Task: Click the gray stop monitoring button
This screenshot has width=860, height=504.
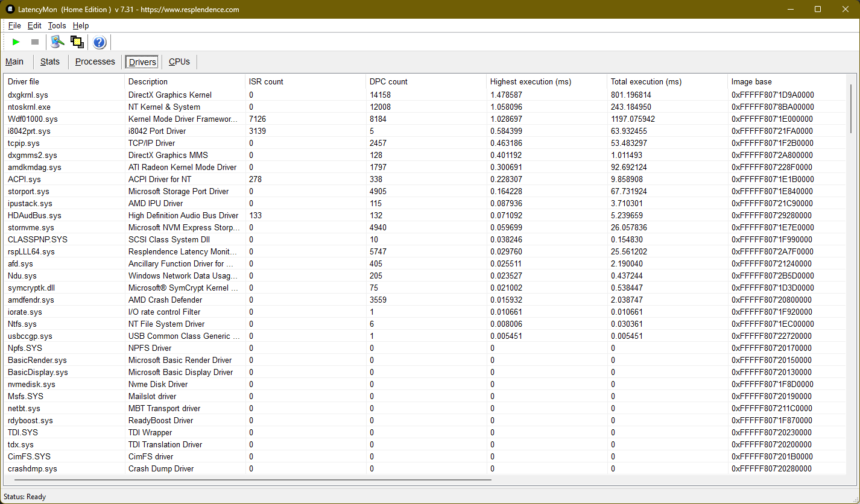Action: [x=35, y=42]
